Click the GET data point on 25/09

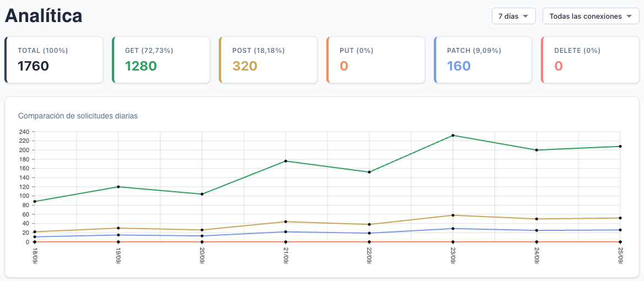click(x=620, y=147)
